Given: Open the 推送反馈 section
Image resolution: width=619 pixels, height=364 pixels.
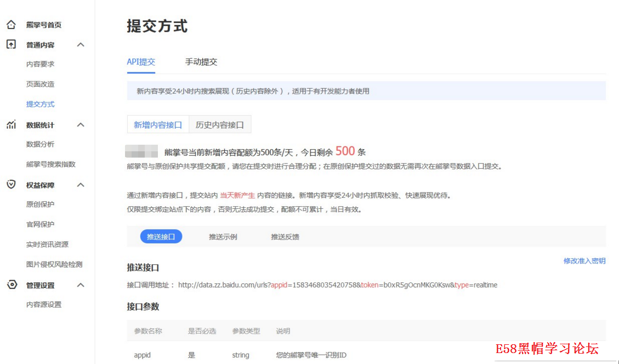Looking at the screenshot, I should click(x=285, y=237).
